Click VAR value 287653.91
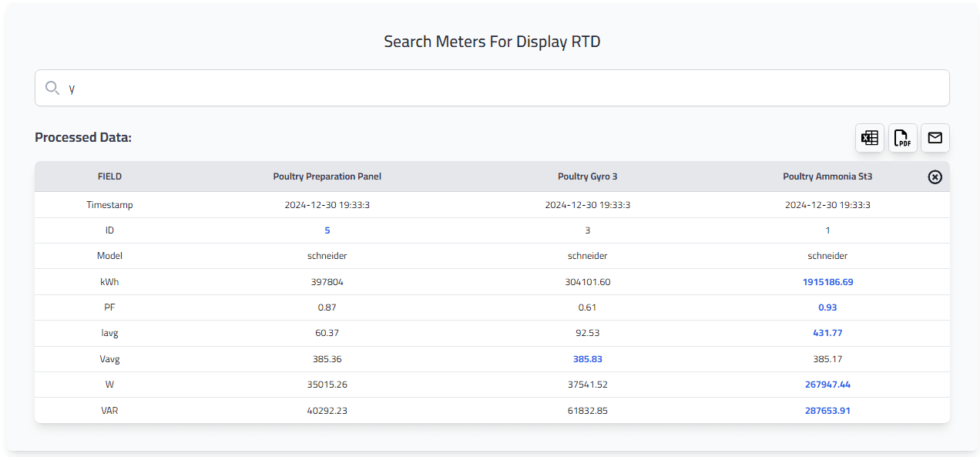This screenshot has height=457, width=980. (x=828, y=411)
